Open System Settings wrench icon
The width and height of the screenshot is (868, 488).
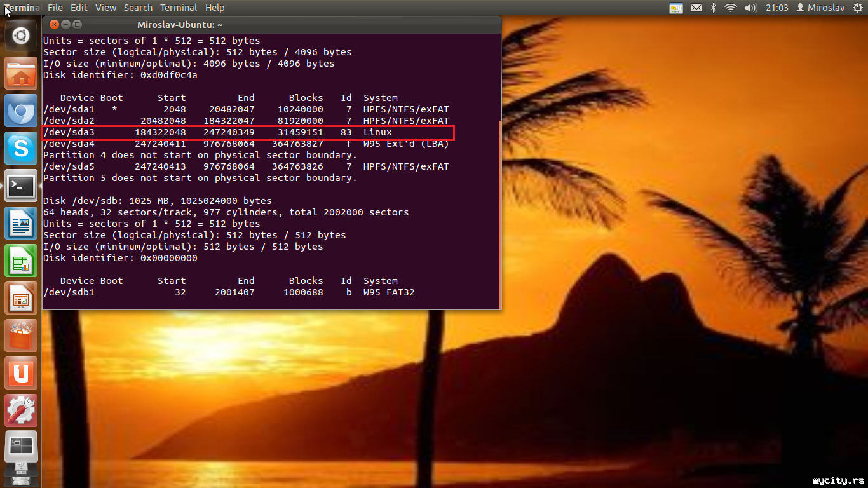tap(21, 411)
